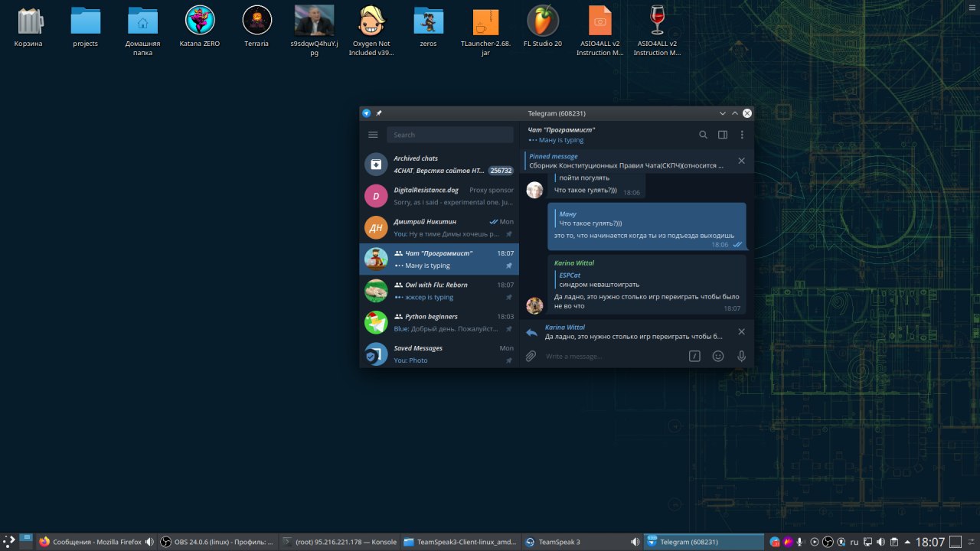Mute audio on TeamSpeak 3 taskbar entry
980x551 pixels.
tap(635, 542)
